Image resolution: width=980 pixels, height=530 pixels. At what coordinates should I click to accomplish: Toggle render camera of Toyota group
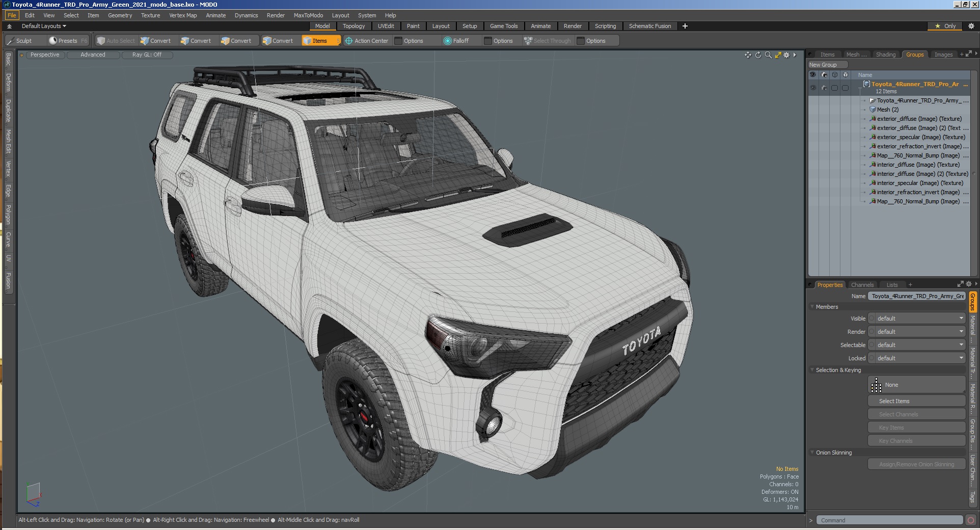tap(824, 88)
